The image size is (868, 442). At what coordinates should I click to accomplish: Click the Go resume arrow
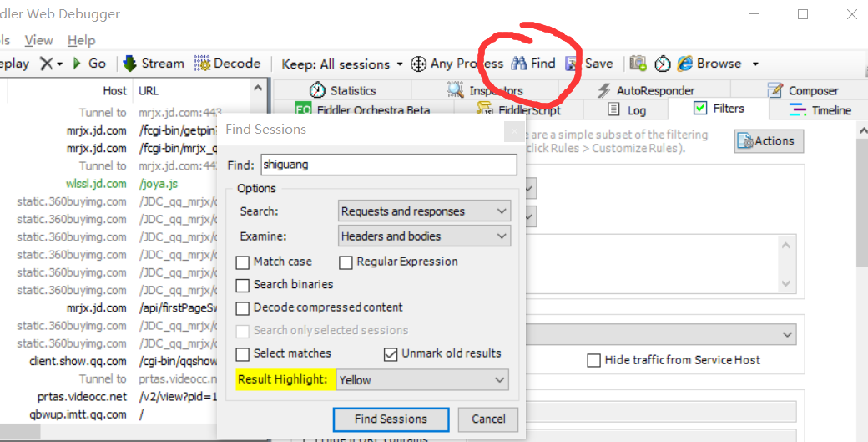[x=89, y=64]
